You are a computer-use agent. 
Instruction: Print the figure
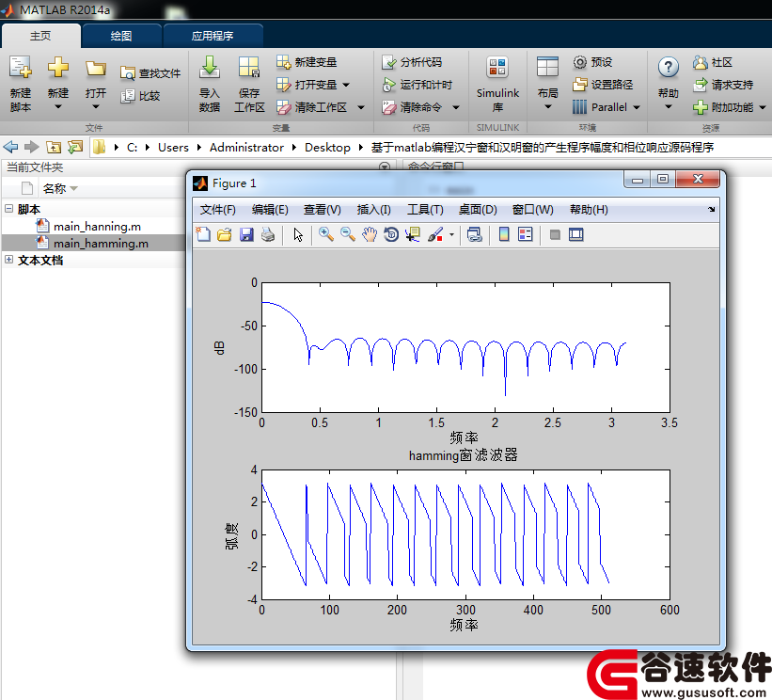coord(268,234)
